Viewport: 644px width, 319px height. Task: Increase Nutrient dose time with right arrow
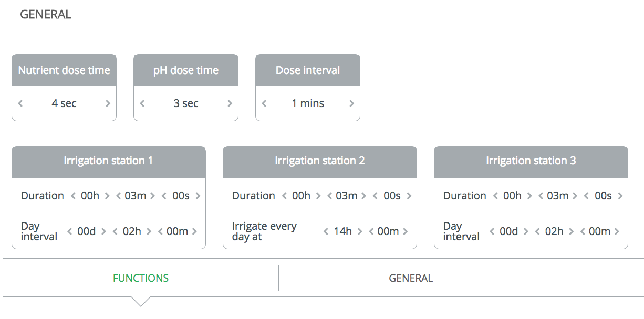pos(108,103)
